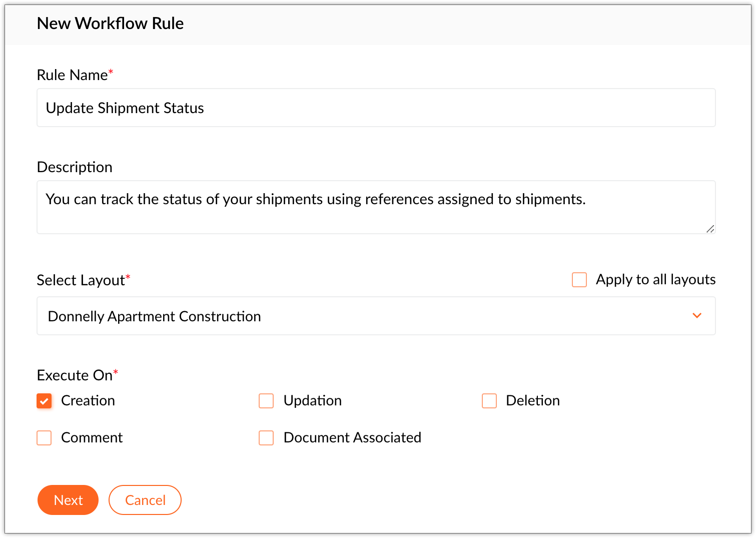The height and width of the screenshot is (538, 756).
Task: Click the 'Select Layout' label
Action: pos(81,280)
